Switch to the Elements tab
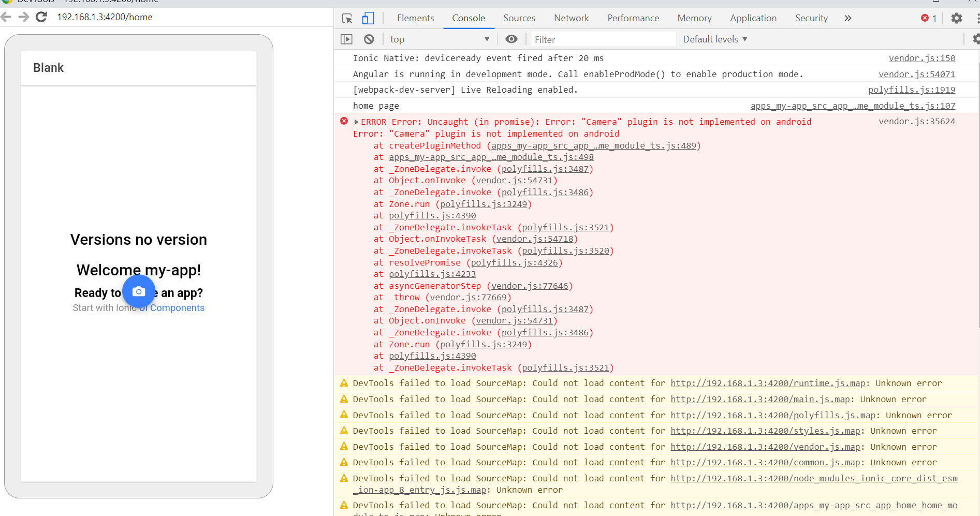Viewport: 980px width, 516px height. click(416, 18)
